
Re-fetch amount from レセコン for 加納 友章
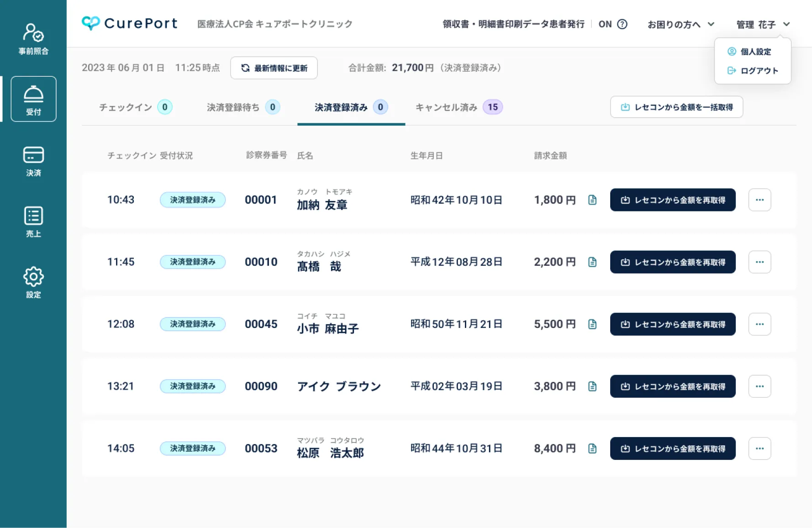[673, 200]
